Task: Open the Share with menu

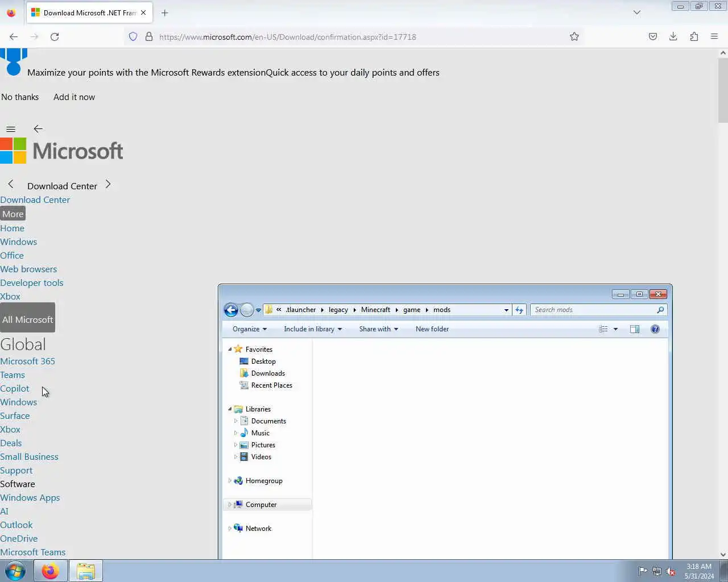Action: (x=378, y=329)
